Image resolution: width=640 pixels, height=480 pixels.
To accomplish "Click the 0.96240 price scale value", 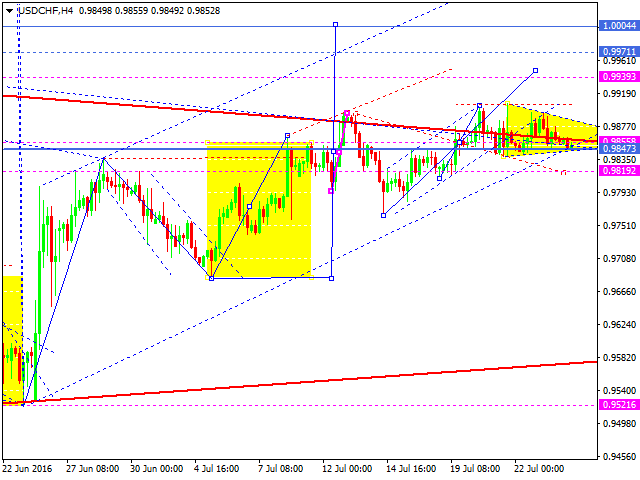I will click(620, 325).
